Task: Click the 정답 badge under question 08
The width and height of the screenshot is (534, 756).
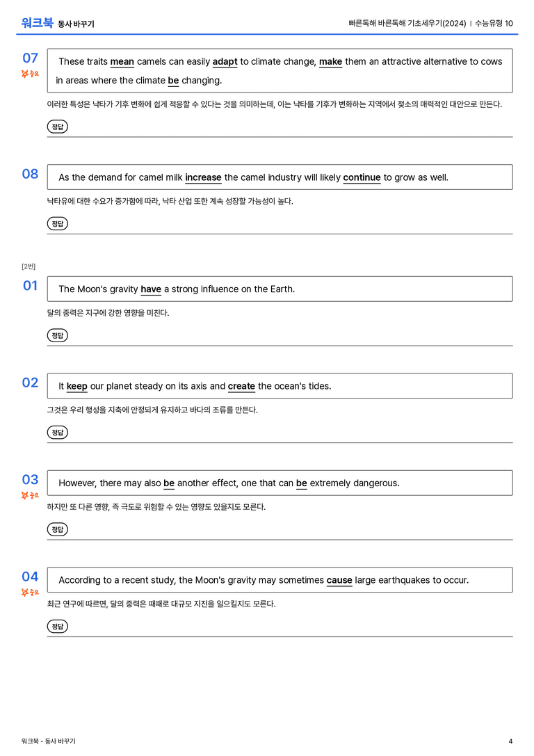Action: point(57,224)
